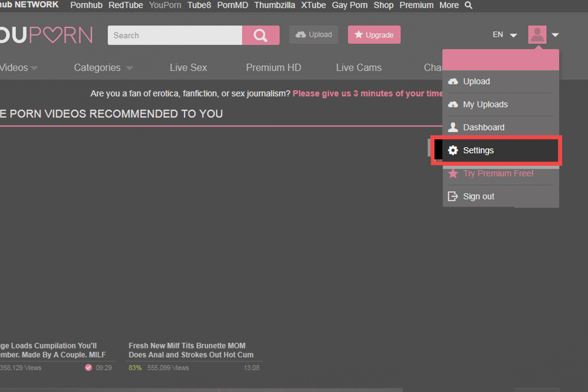Viewport: 588px width, 392px height.
Task: Click the user avatar icon
Action: point(537,34)
